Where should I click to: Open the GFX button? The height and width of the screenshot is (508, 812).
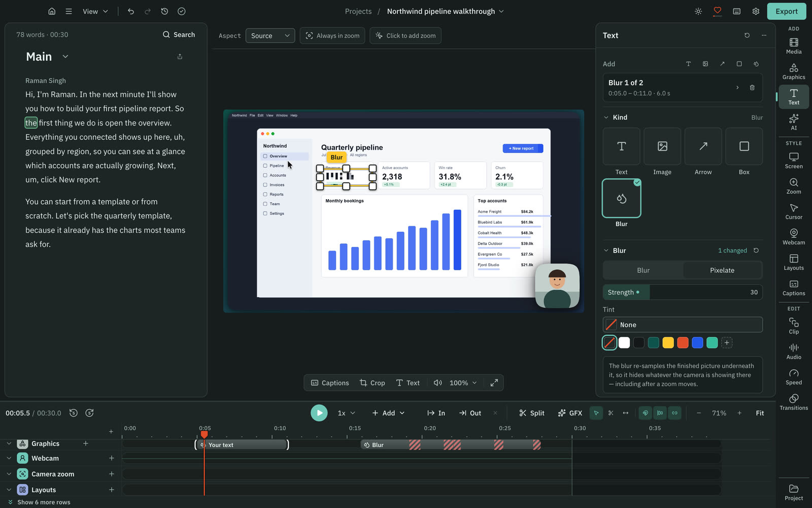570,413
